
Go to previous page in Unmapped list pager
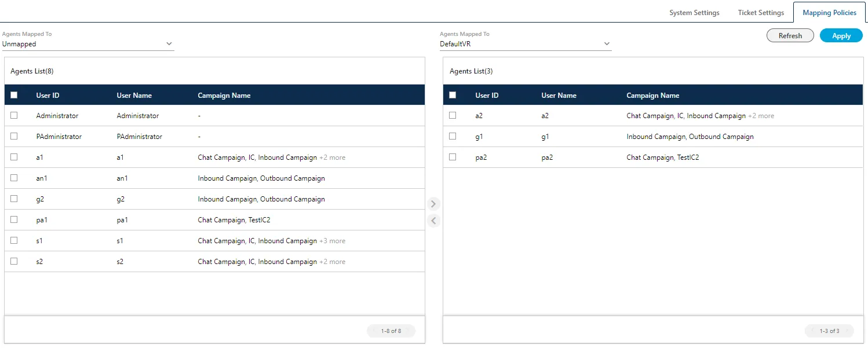tap(374, 331)
